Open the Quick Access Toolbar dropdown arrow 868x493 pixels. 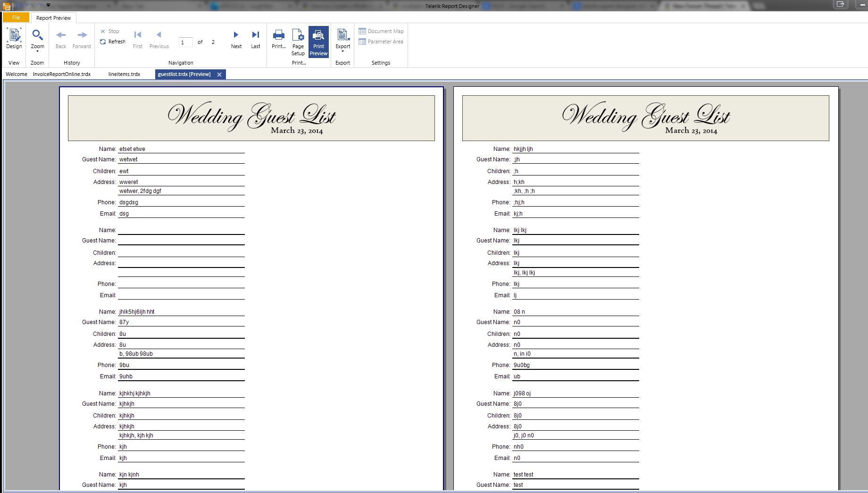[48, 5]
